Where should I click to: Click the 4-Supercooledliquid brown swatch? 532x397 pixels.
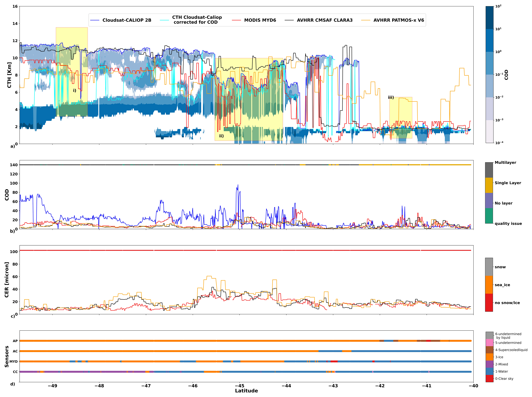pos(489,350)
